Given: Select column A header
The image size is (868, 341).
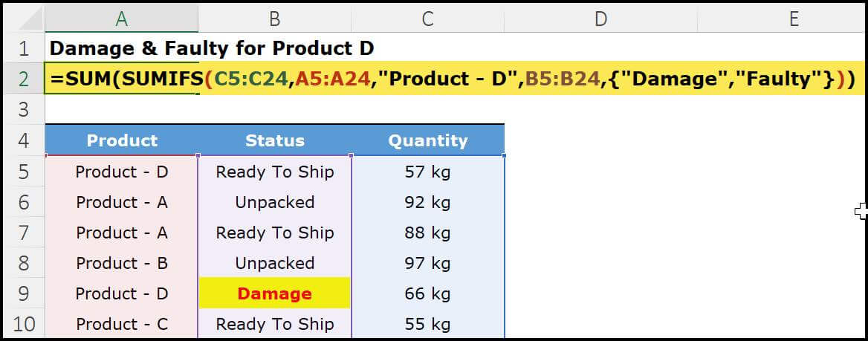Looking at the screenshot, I should point(121,19).
